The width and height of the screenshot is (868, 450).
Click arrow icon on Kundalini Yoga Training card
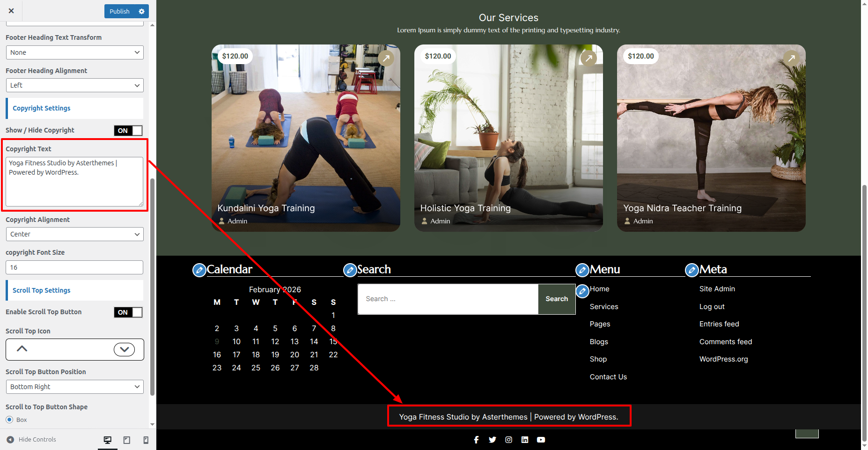[386, 59]
